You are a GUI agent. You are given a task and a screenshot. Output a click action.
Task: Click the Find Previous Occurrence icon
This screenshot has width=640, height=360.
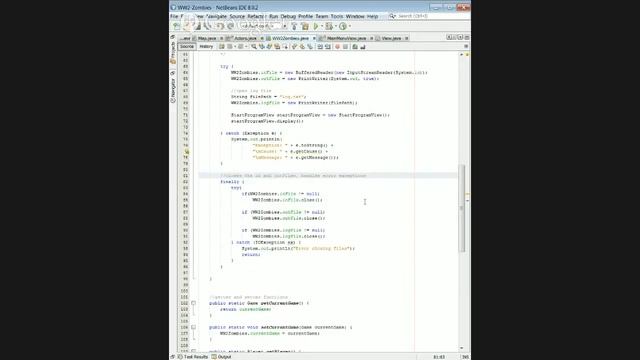[262, 47]
